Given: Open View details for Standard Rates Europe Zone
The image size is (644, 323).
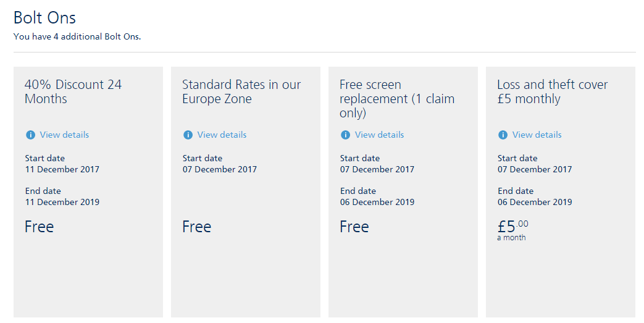Looking at the screenshot, I should point(222,135).
